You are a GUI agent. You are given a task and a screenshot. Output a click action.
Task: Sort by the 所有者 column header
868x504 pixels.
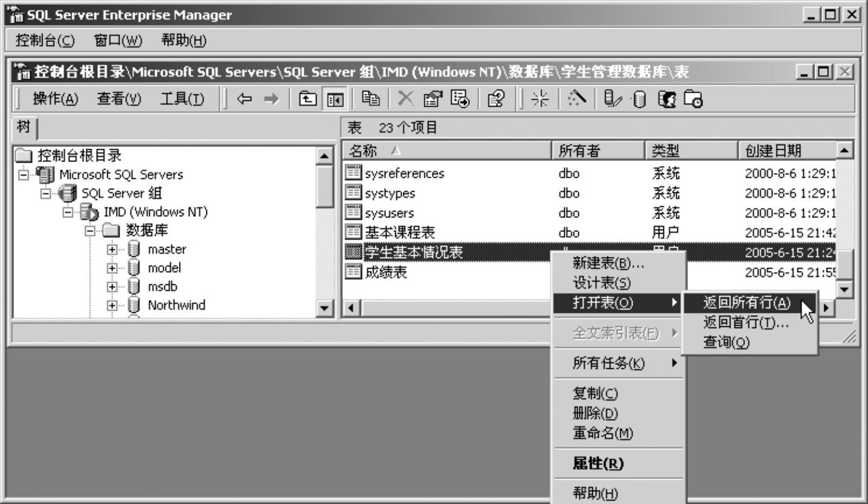pos(598,151)
